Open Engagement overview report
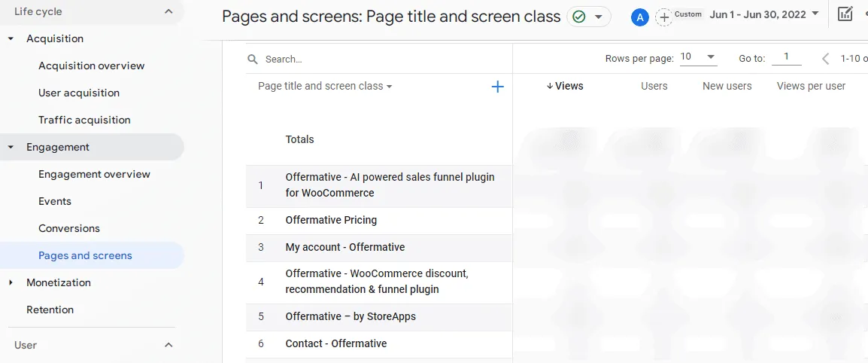Image resolution: width=868 pixels, height=363 pixels. [94, 174]
